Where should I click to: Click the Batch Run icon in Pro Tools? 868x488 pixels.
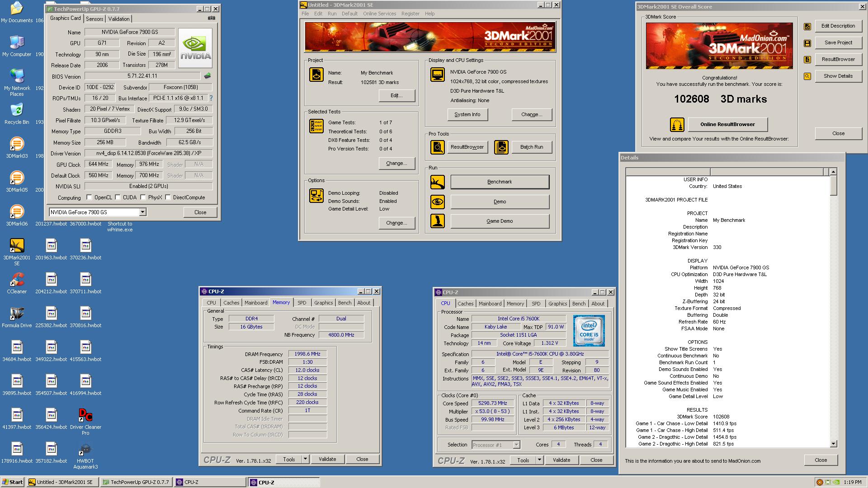pos(501,147)
